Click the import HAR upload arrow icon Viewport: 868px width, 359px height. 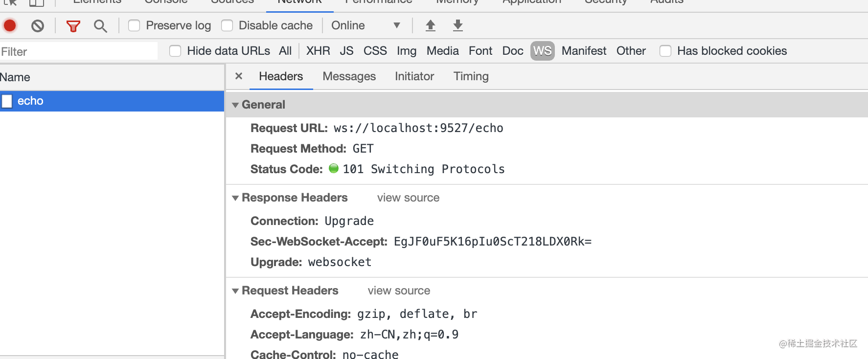431,25
